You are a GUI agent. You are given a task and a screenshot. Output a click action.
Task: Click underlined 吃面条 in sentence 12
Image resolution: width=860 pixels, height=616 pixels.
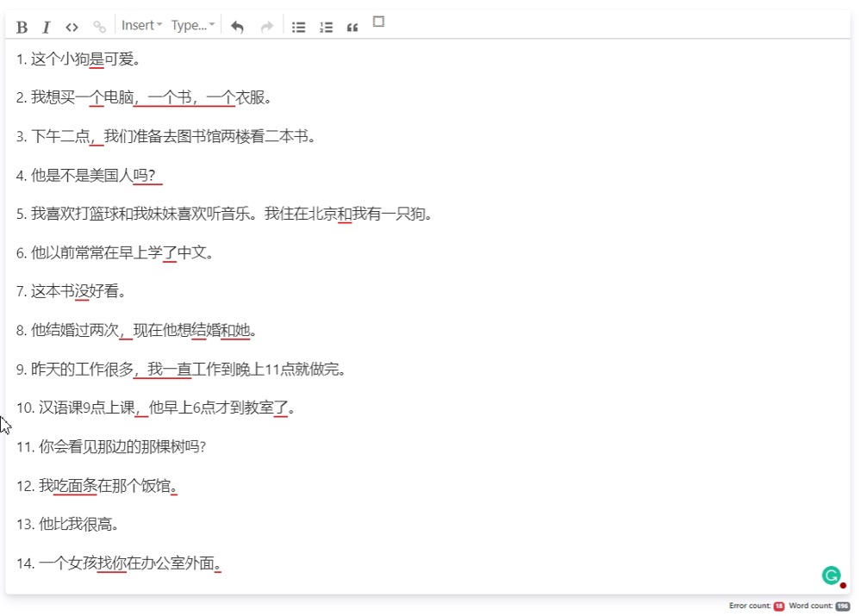(x=75, y=486)
